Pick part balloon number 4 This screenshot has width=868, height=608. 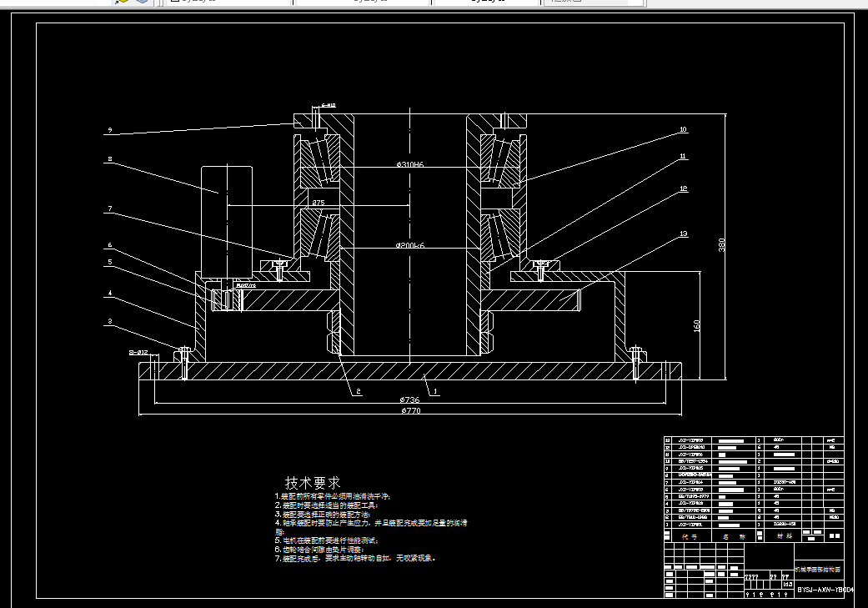109,293
